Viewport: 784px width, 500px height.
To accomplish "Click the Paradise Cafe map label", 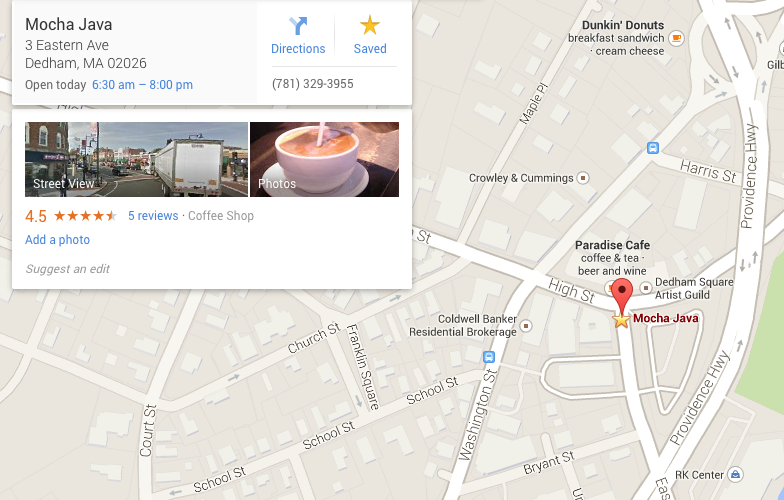I will click(612, 245).
